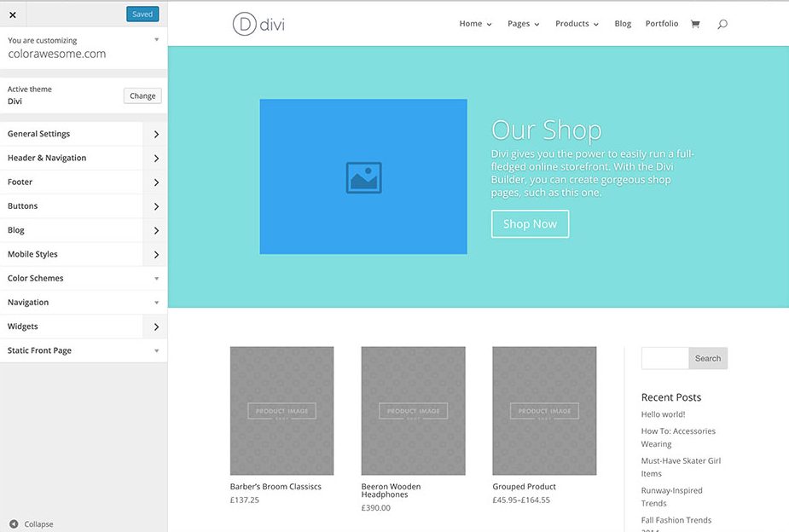
Task: Click the search magnifier icon in the header
Action: click(722, 24)
